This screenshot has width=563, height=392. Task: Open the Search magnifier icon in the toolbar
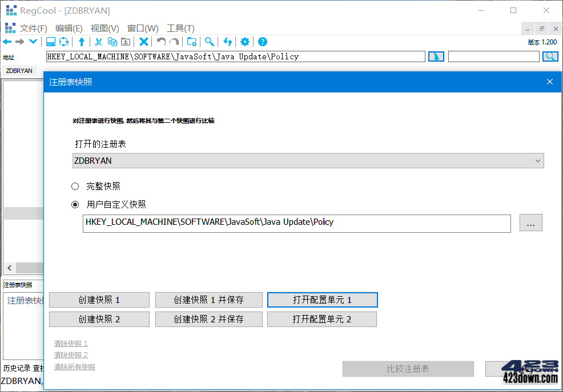pyautogui.click(x=210, y=41)
